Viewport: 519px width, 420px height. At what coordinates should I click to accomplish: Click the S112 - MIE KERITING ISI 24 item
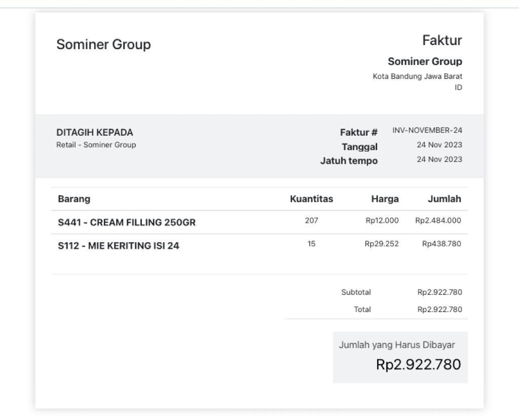pos(119,246)
